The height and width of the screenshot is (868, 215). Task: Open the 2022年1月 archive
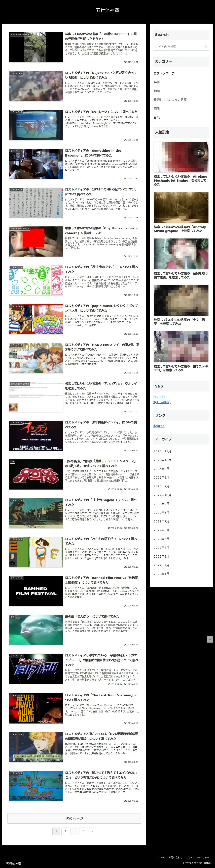161,574
